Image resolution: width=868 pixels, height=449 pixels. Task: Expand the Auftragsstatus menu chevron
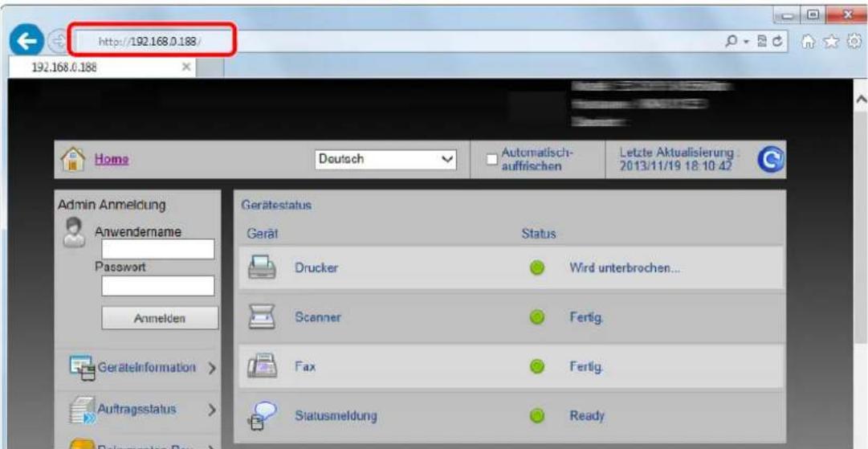211,410
